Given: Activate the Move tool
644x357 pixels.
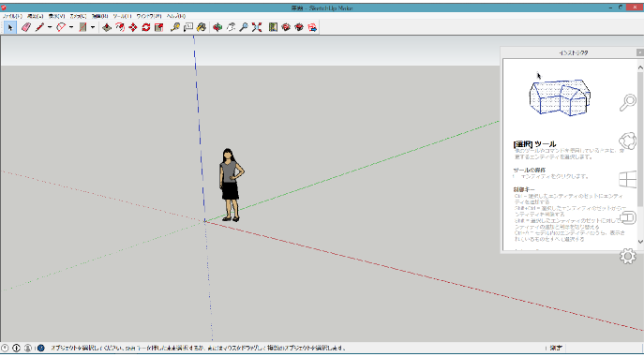Looking at the screenshot, I should point(133,27).
